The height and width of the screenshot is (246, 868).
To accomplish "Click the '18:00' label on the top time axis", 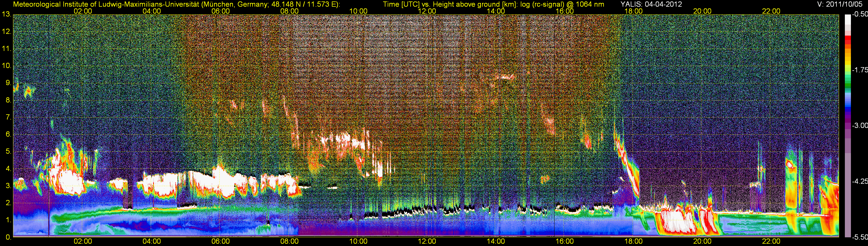I will click(x=633, y=11).
